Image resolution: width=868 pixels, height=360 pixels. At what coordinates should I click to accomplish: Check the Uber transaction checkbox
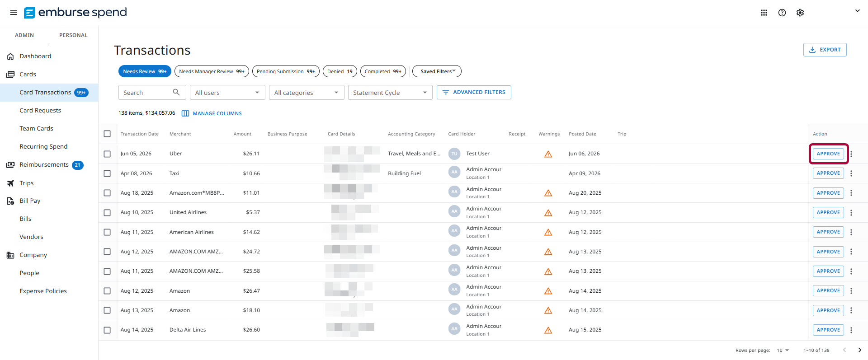107,154
